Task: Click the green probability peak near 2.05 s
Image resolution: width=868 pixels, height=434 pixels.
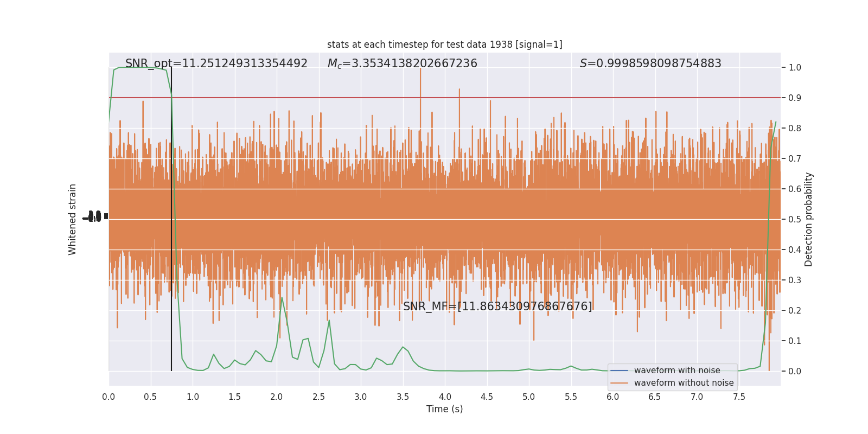Action: (x=282, y=298)
